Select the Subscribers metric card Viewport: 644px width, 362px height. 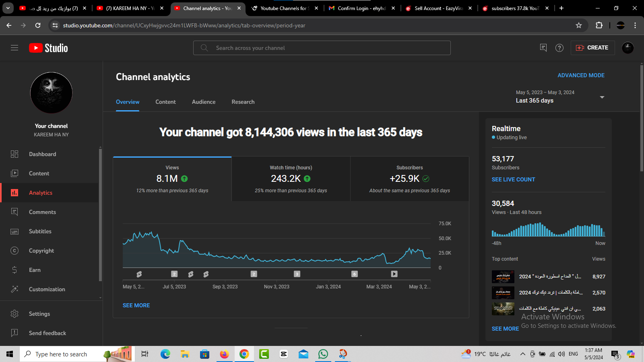pos(409,179)
